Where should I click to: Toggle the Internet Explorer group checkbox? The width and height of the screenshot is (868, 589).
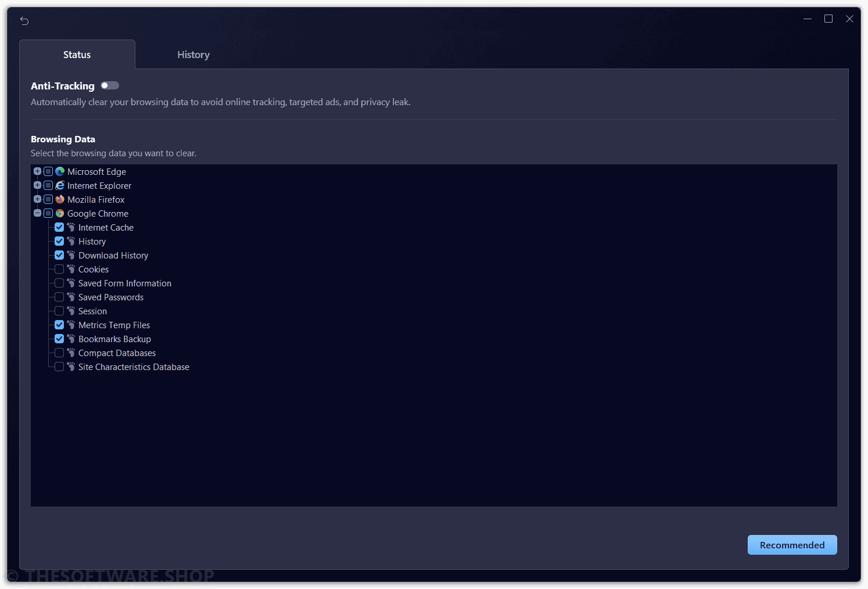[x=48, y=185]
